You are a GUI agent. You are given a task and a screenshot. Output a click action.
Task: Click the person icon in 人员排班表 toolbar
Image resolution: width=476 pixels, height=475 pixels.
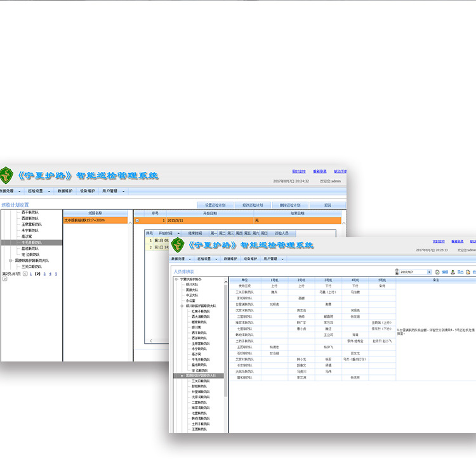[x=453, y=272]
